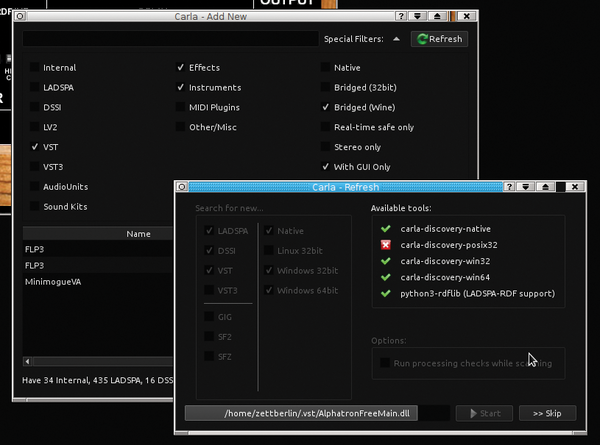Click the shade-down arrow in Carla - Add New titlebar
The height and width of the screenshot is (445, 600).
pyautogui.click(x=417, y=16)
